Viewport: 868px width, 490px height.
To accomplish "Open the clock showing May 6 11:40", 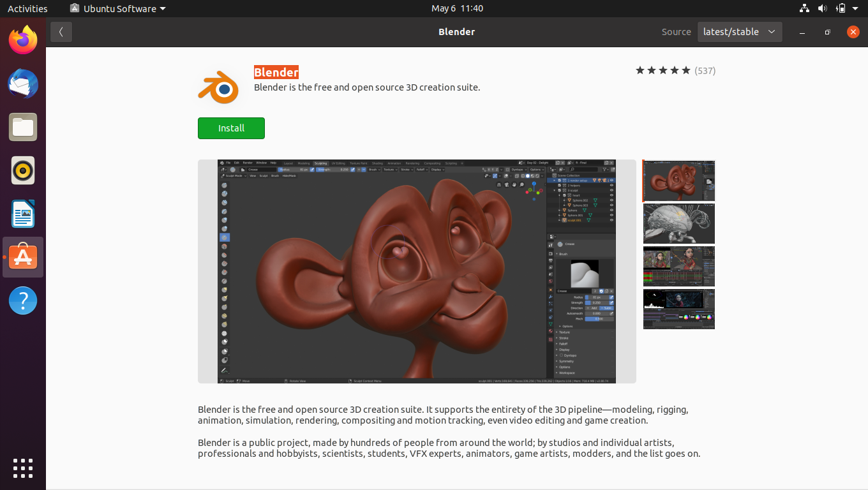I will (x=456, y=8).
